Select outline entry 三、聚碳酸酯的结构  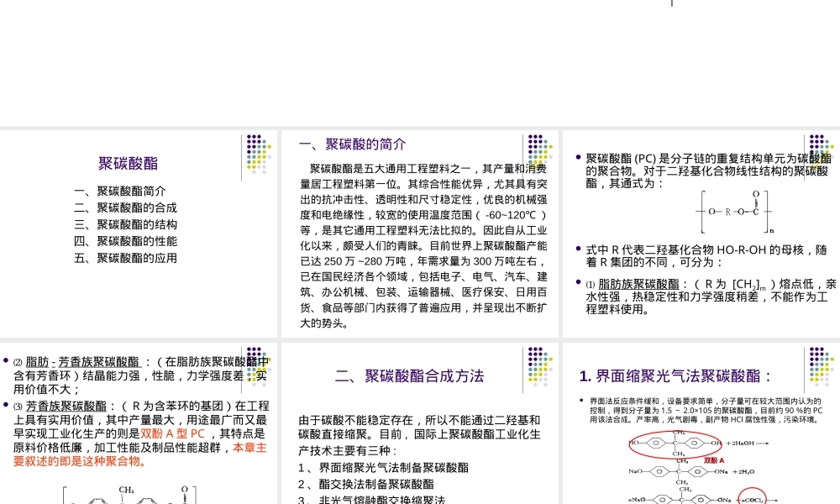coord(125,224)
